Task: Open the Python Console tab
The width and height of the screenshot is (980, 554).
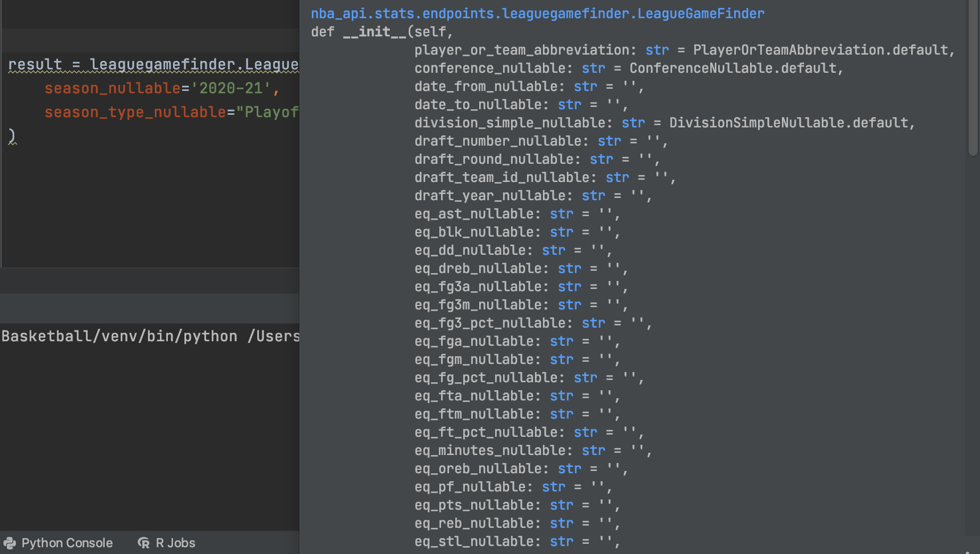Action: point(67,543)
